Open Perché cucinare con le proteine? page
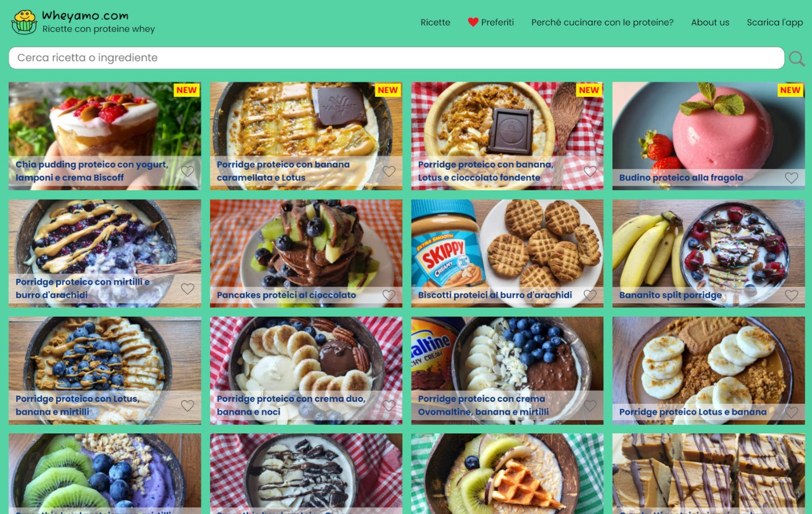The height and width of the screenshot is (514, 812). click(x=602, y=22)
